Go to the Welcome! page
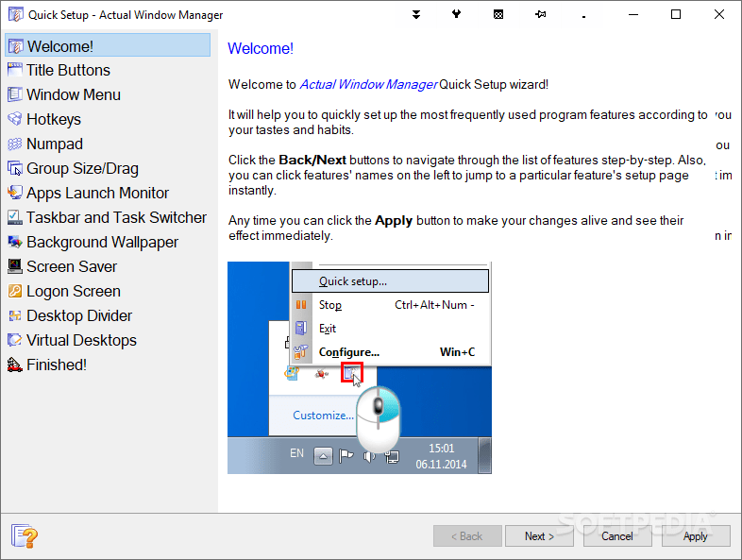 [108, 45]
